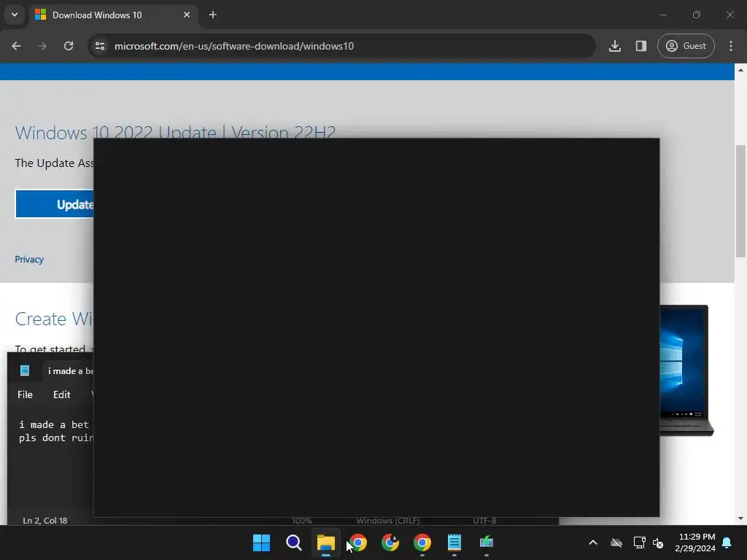This screenshot has height=560, width=747.
Task: Open the Guest profile button
Action: (686, 46)
